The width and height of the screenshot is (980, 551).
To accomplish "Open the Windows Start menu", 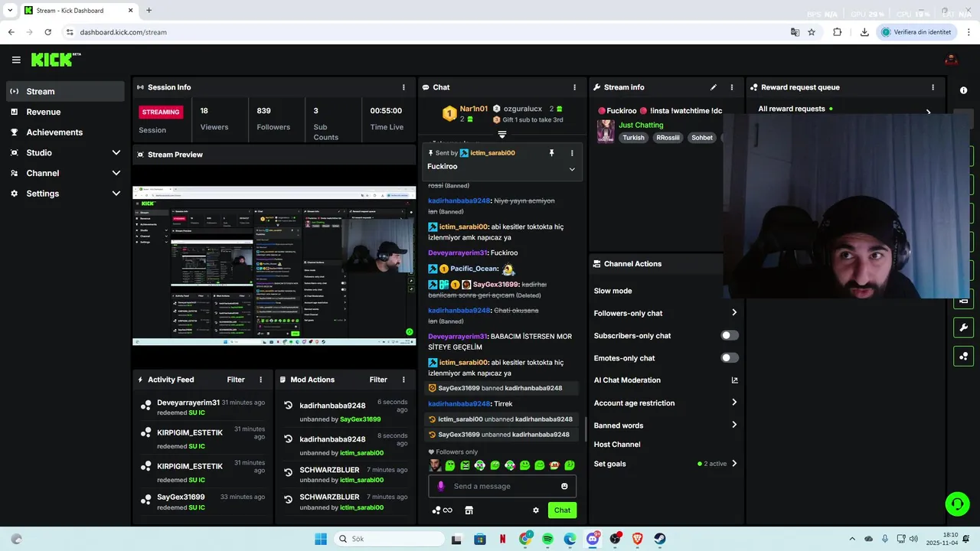I will (x=321, y=539).
